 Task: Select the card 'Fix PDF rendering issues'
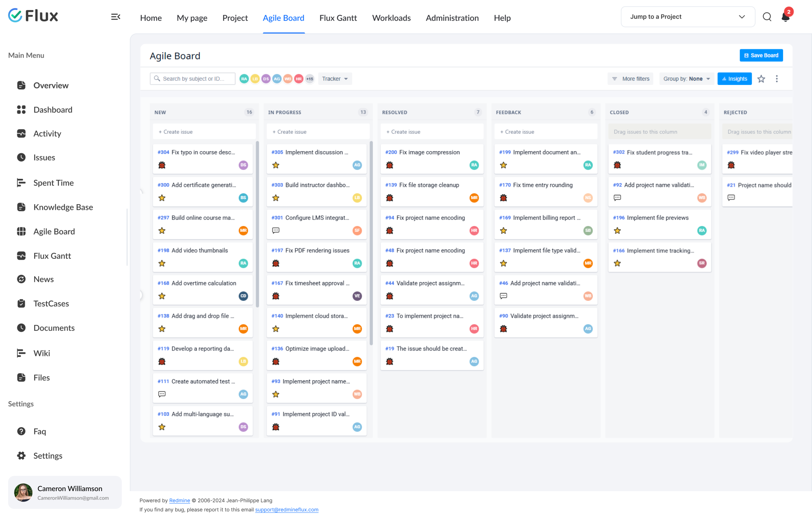click(317, 257)
